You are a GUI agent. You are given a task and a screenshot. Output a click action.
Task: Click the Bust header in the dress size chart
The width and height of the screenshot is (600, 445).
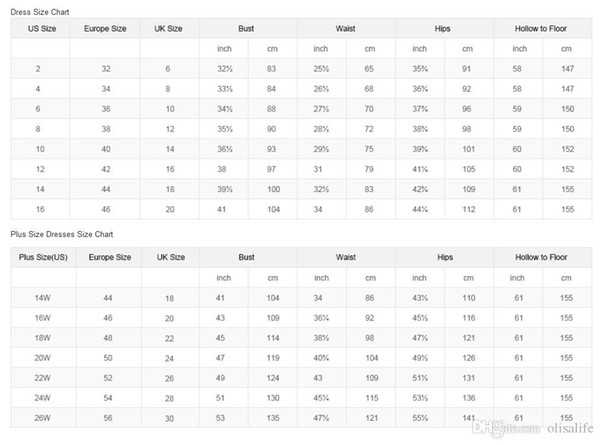[246, 29]
